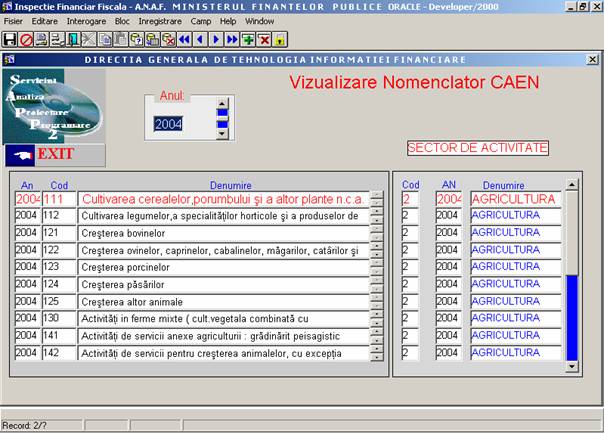The image size is (604, 434).
Task: Click the red circle cancel toolbar icon
Action: tap(25, 39)
